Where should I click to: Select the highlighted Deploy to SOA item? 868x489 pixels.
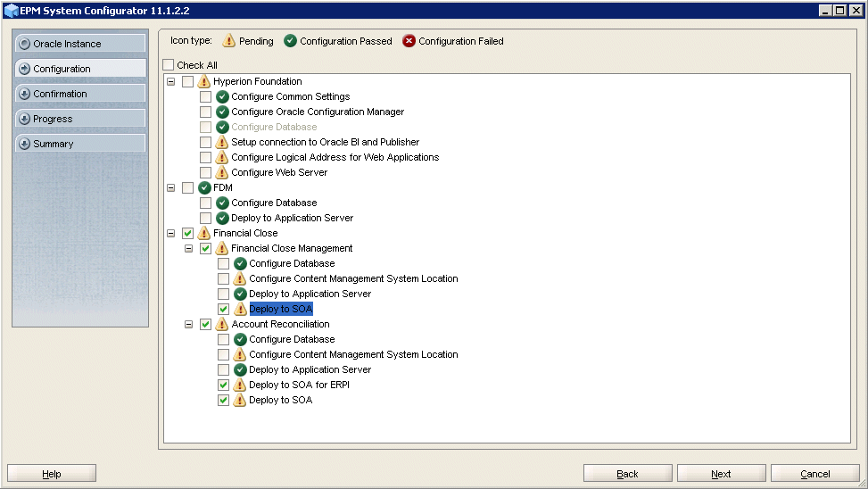click(281, 309)
